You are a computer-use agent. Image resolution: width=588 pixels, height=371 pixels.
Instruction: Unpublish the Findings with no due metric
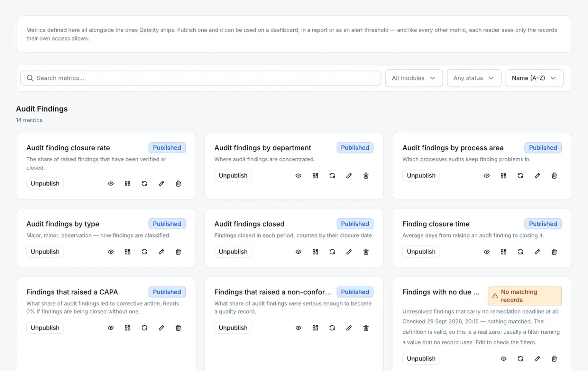pos(421,359)
